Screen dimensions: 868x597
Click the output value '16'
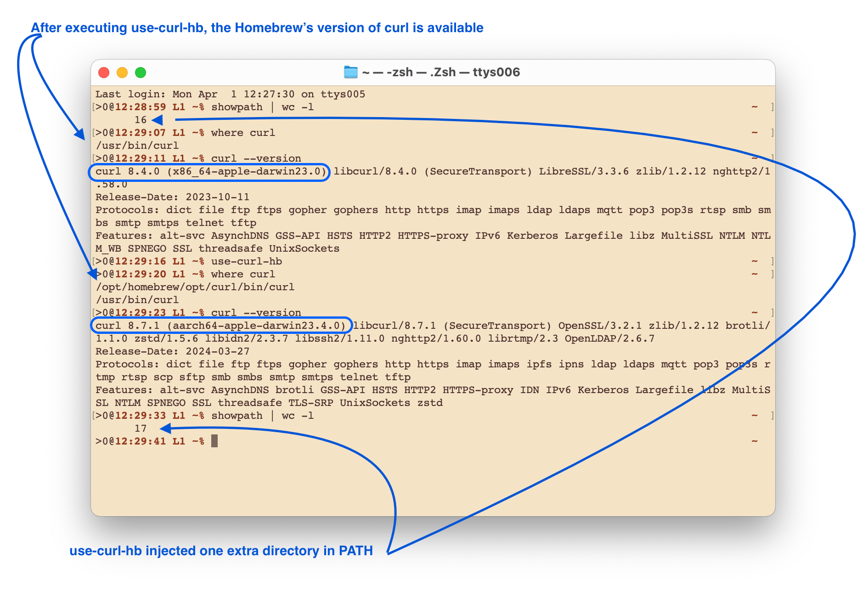point(141,120)
